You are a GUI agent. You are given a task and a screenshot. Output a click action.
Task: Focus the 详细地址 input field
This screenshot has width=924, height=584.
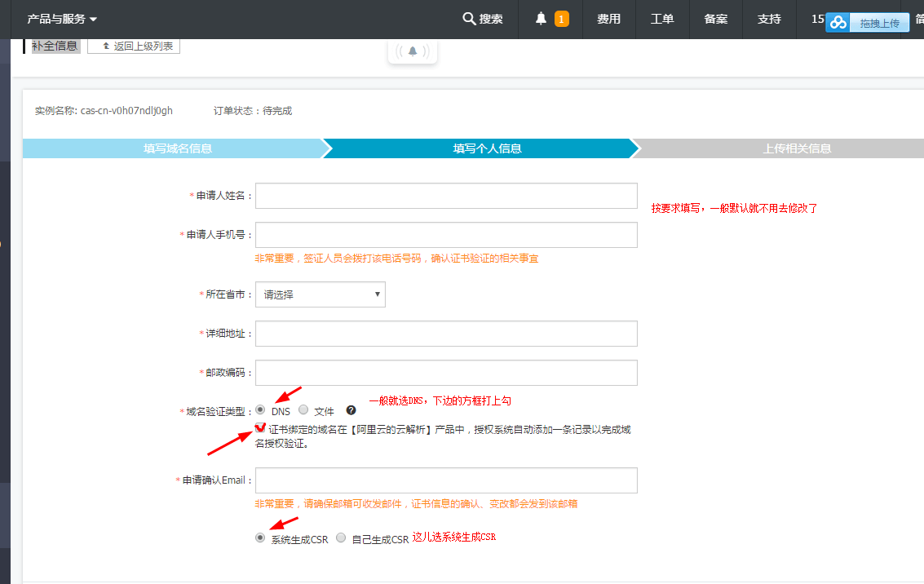[x=446, y=334]
